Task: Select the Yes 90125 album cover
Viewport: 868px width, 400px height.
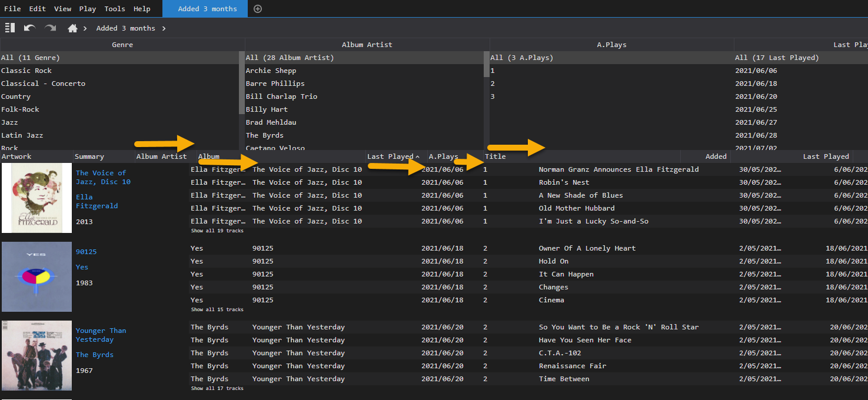Action: coord(36,276)
